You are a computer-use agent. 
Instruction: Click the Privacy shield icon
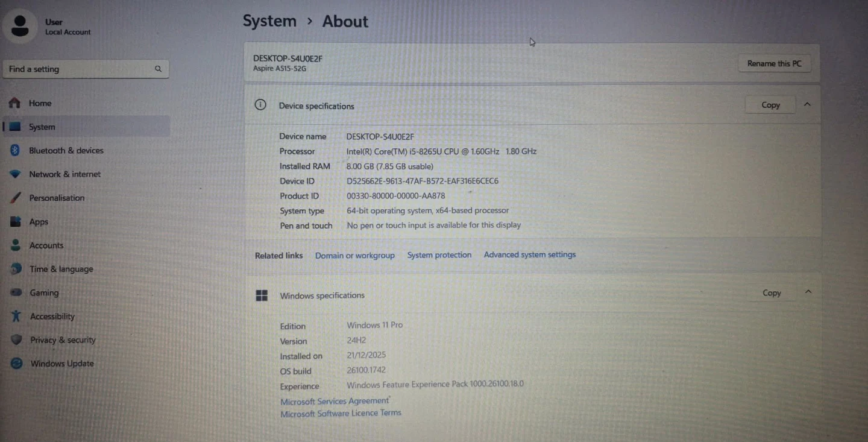[17, 339]
